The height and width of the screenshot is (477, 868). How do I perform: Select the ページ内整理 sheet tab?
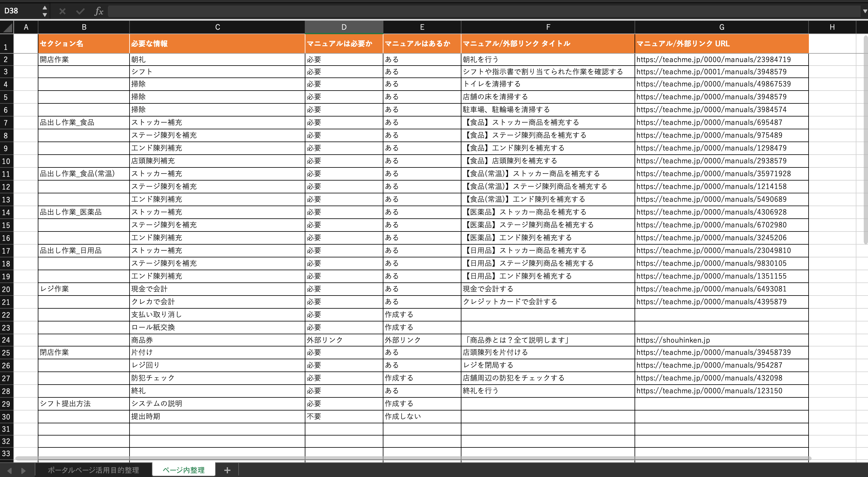pos(184,470)
